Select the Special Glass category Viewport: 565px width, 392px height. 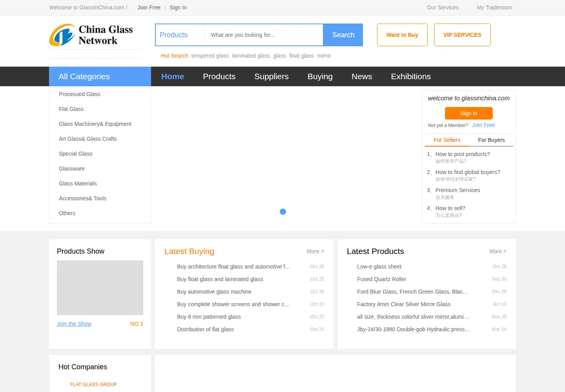[76, 154]
